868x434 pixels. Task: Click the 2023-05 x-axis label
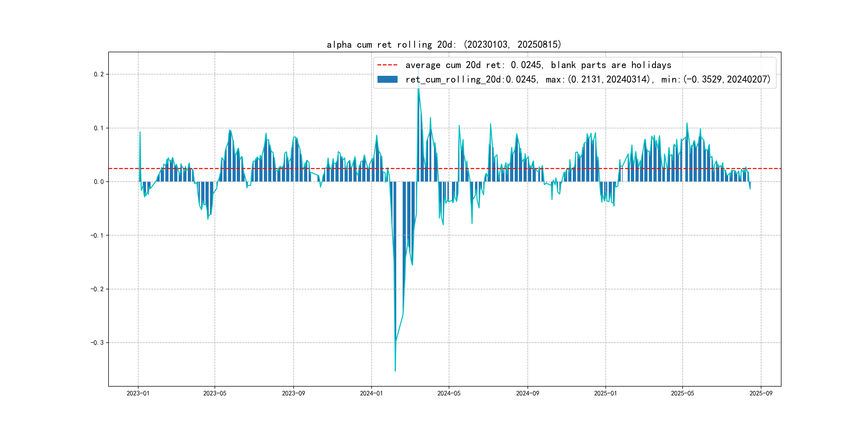pyautogui.click(x=215, y=393)
